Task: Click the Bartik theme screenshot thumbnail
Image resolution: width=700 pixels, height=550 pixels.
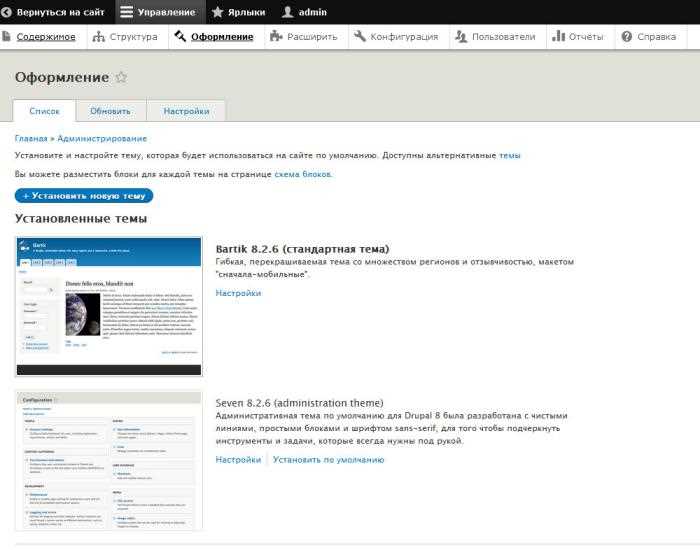Action: (108, 306)
